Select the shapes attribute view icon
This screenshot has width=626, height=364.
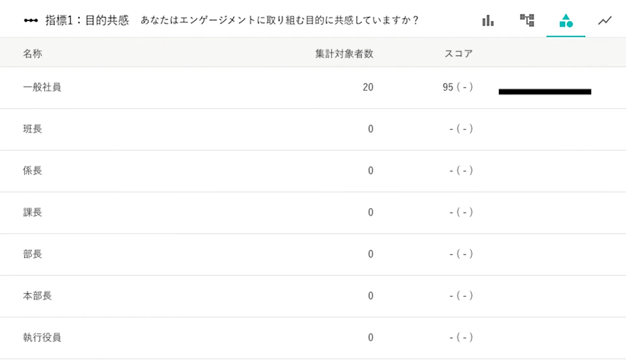[566, 21]
